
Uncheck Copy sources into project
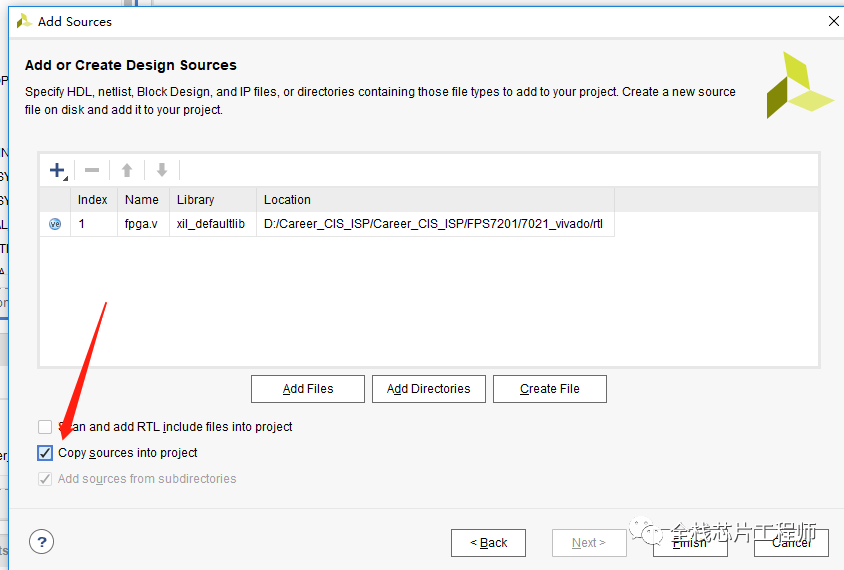pyautogui.click(x=45, y=453)
